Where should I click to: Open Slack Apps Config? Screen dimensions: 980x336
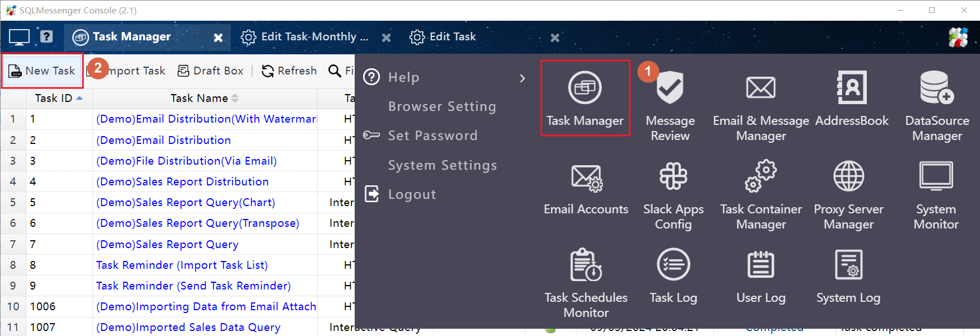674,195
